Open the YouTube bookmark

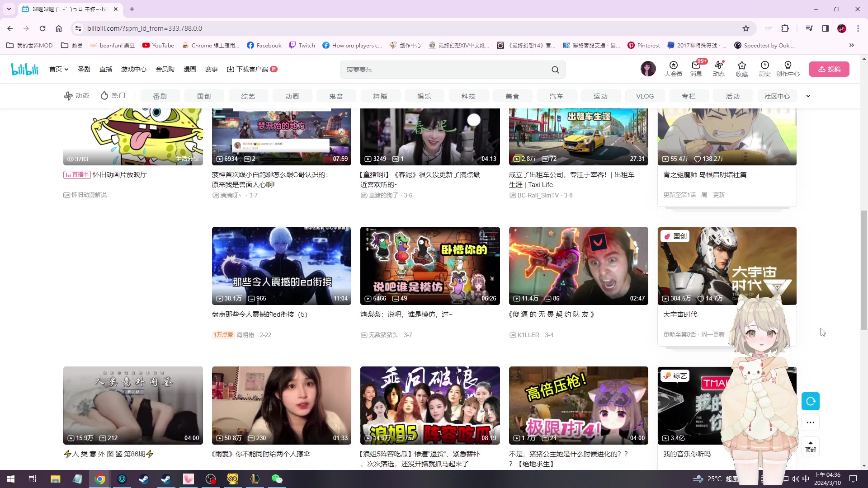pos(158,45)
